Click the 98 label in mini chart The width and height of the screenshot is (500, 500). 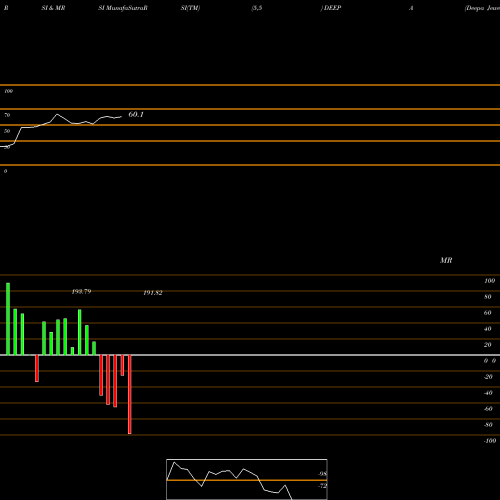pos(322,474)
